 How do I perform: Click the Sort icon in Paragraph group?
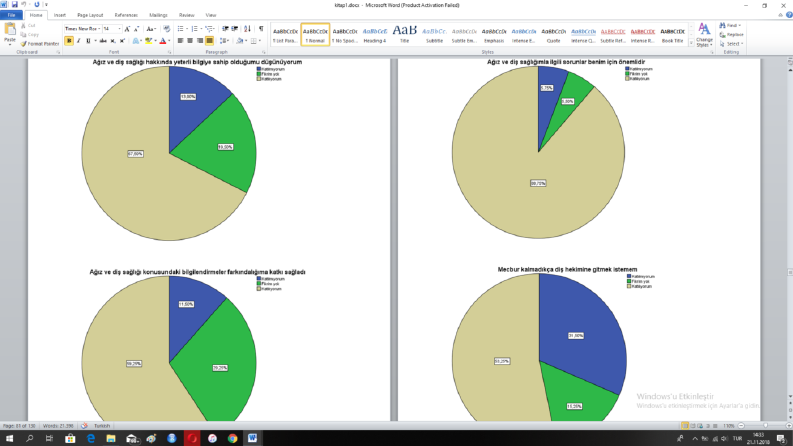coord(247,29)
